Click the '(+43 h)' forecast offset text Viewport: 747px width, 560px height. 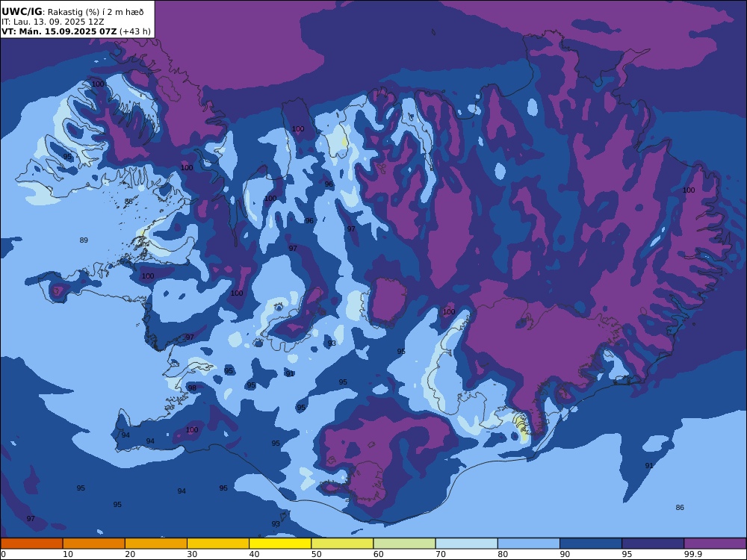pos(135,31)
